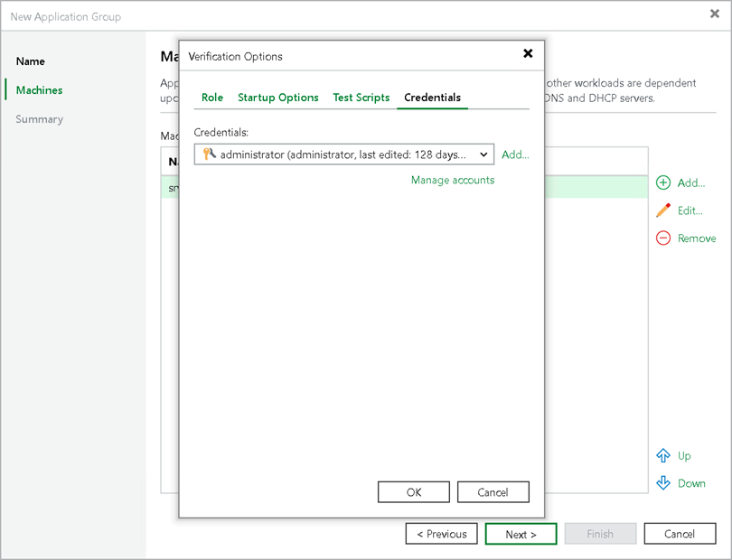Click the Add... label in the Machines side panel

[691, 183]
